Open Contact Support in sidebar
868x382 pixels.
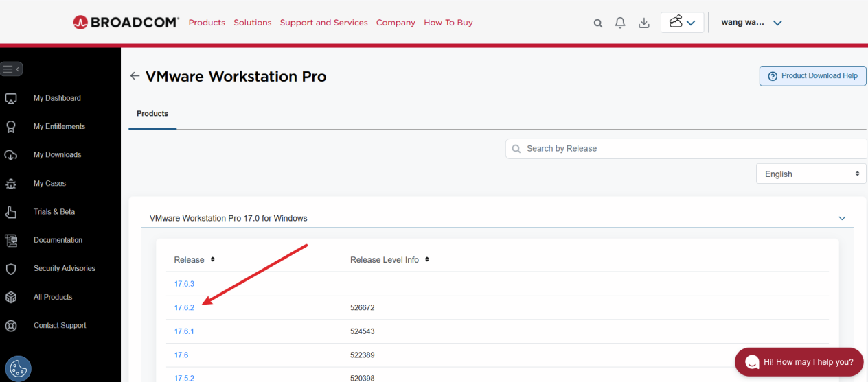[x=60, y=325]
